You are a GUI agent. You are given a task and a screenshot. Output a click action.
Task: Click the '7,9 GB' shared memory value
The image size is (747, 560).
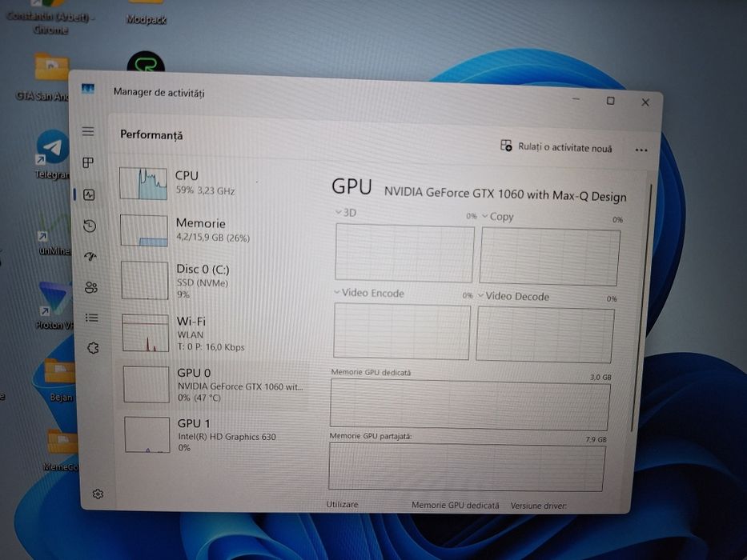click(x=596, y=439)
